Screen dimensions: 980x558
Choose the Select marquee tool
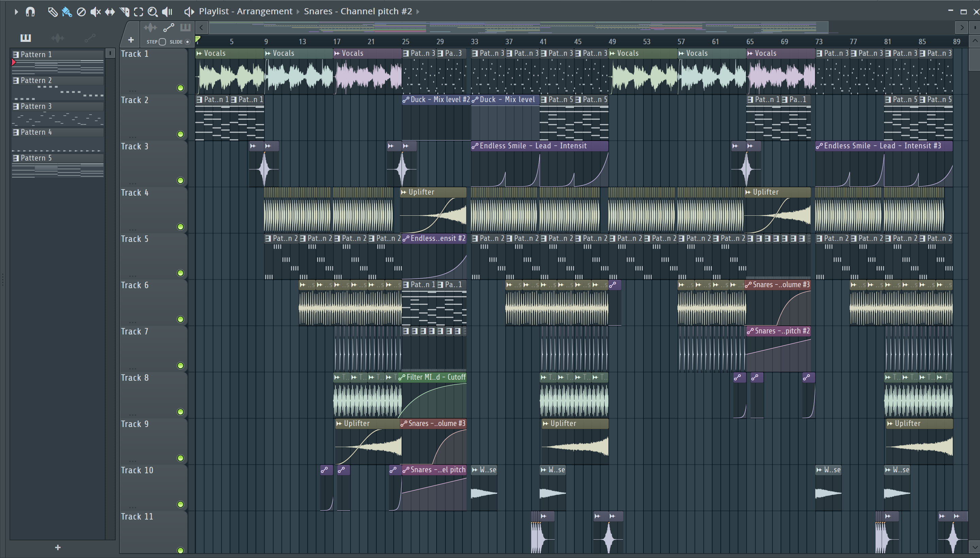[138, 12]
